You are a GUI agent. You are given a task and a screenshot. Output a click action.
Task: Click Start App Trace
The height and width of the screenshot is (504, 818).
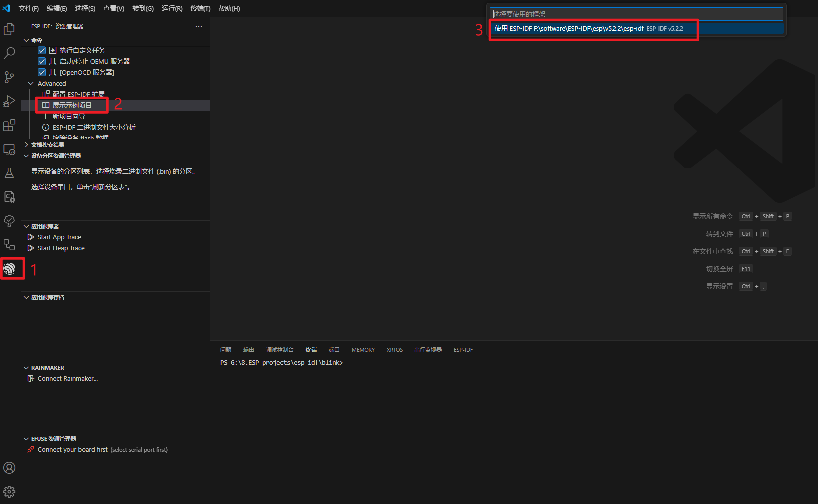coord(59,237)
